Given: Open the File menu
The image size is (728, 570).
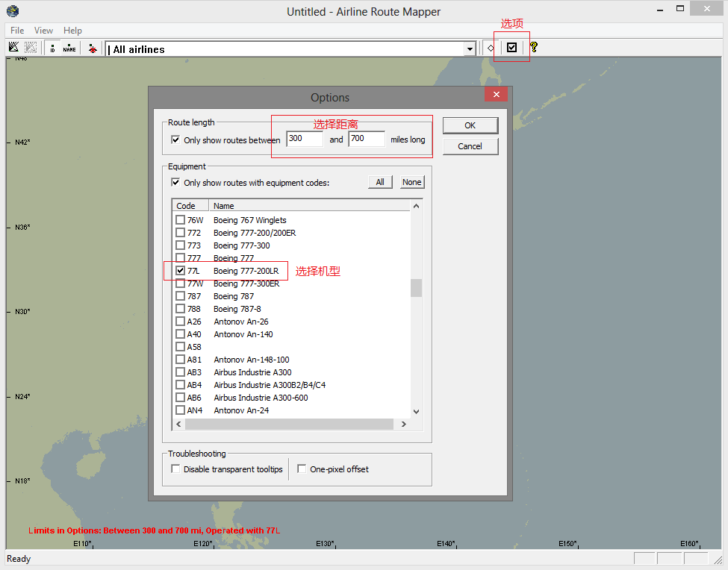Looking at the screenshot, I should (x=17, y=30).
